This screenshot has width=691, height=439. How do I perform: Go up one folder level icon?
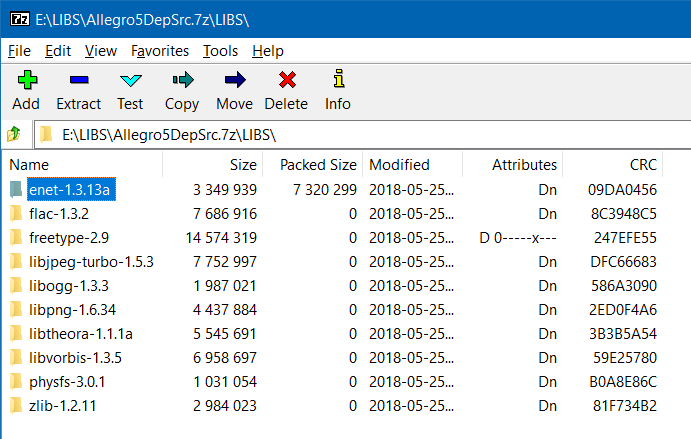pos(14,133)
